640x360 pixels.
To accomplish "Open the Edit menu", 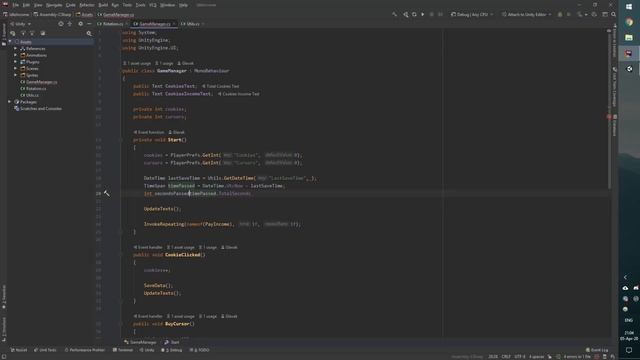I will tap(26, 5).
